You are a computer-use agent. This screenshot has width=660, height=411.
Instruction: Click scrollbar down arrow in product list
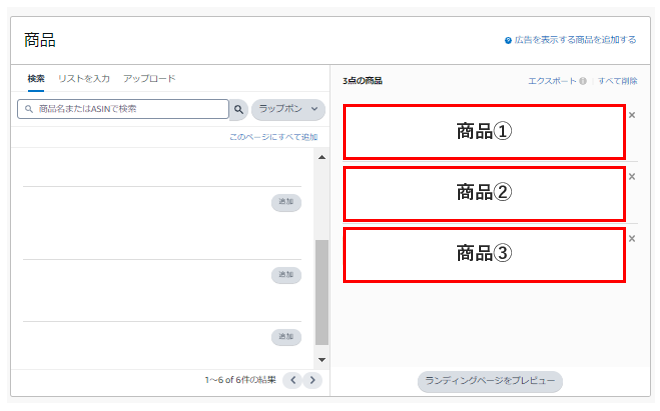pyautogui.click(x=322, y=360)
